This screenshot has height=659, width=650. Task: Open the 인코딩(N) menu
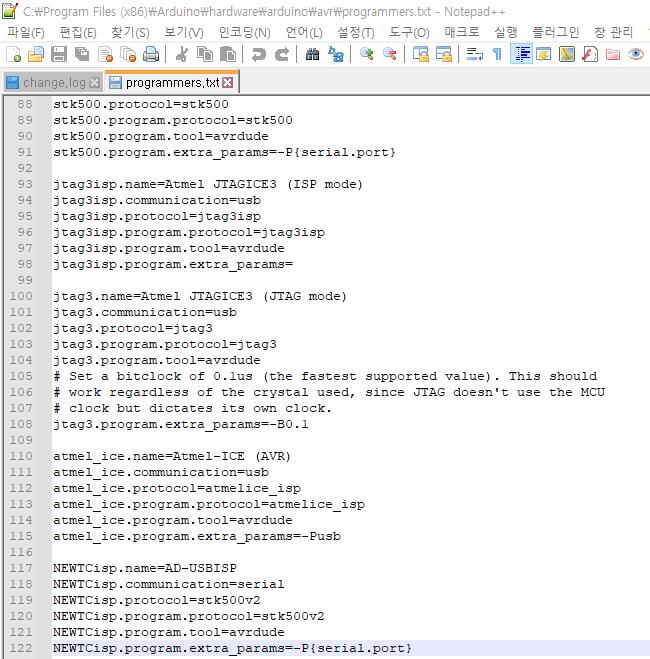point(244,32)
